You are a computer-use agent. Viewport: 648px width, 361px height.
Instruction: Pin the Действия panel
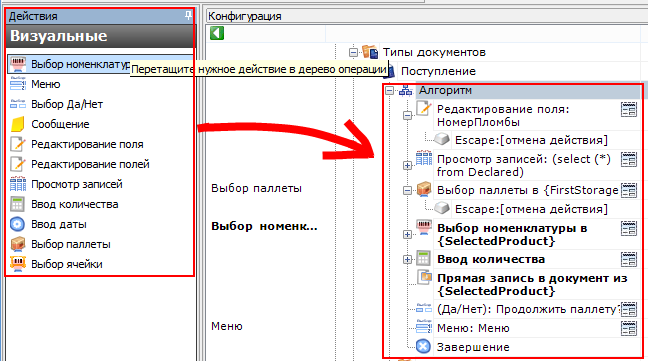[x=188, y=16]
